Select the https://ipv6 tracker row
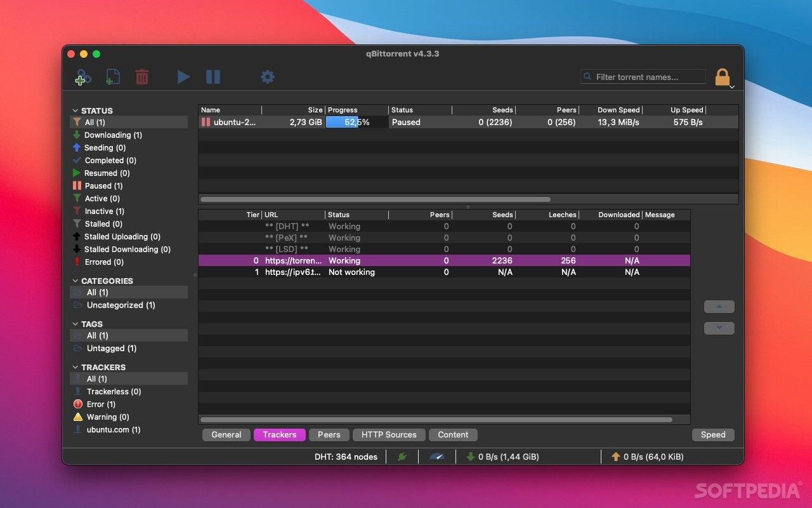812x508 pixels. [444, 272]
